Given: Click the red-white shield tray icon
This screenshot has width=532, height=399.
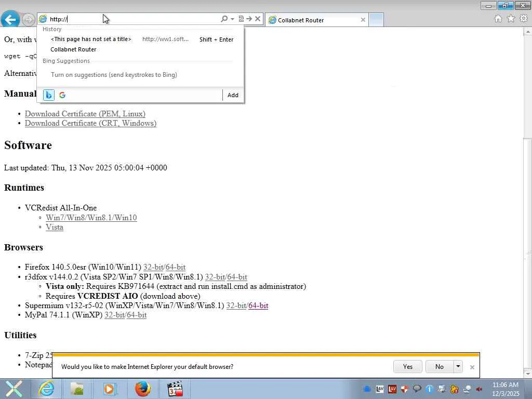Looking at the screenshot, I should click(x=404, y=389).
